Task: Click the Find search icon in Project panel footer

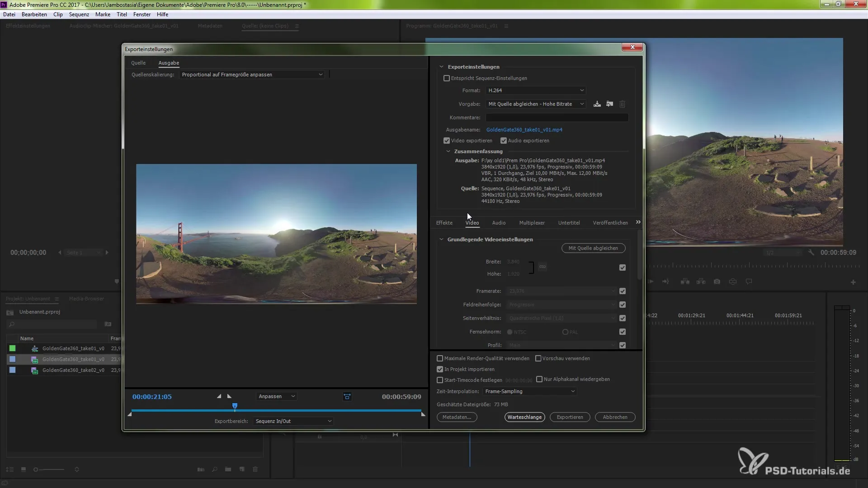Action: (x=215, y=469)
